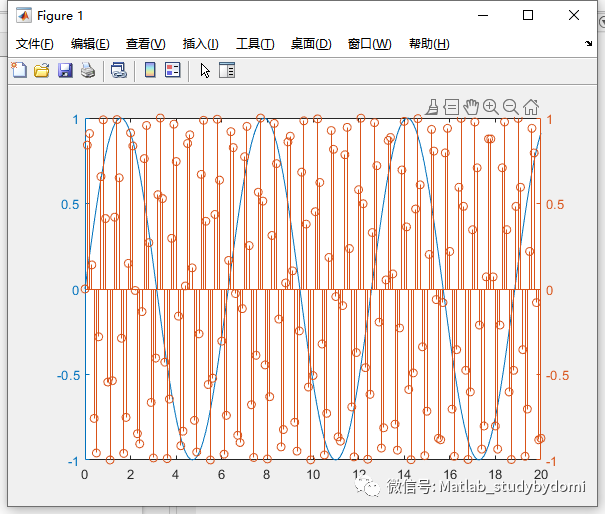605x514 pixels.
Task: Insert a legend using the toolbar icon
Action: pyautogui.click(x=172, y=70)
